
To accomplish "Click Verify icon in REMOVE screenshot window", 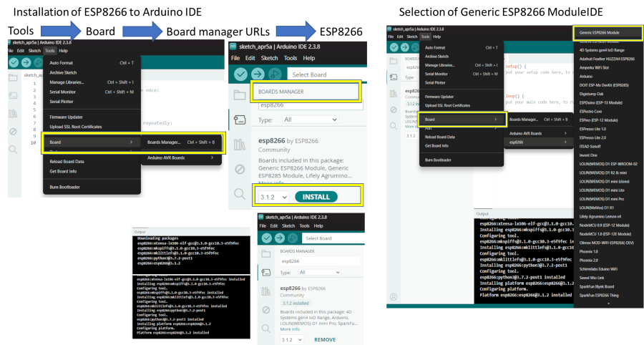I will [x=267, y=238].
